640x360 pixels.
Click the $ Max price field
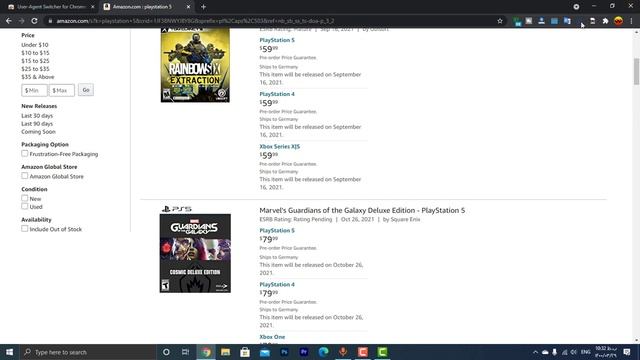click(62, 90)
